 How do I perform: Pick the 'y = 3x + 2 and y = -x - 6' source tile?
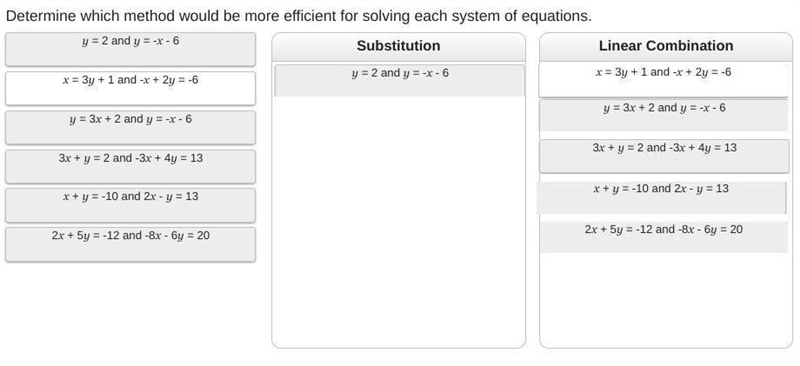(130, 128)
